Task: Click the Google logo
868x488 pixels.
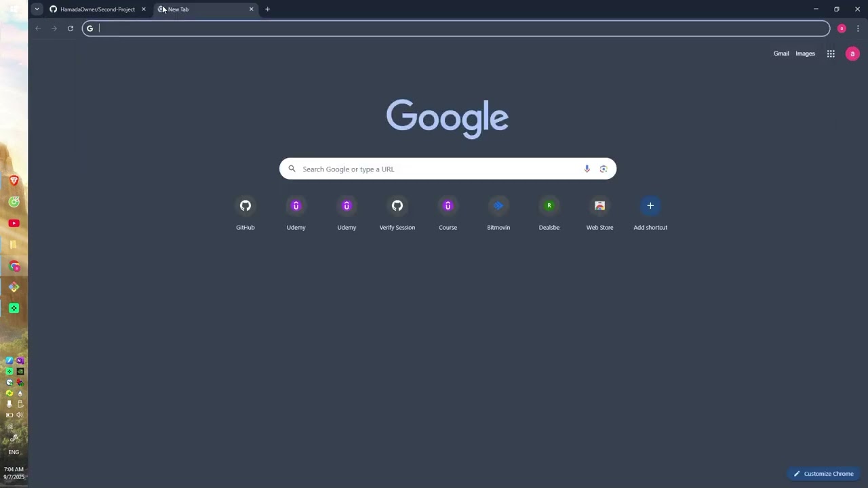Action: pyautogui.click(x=448, y=118)
